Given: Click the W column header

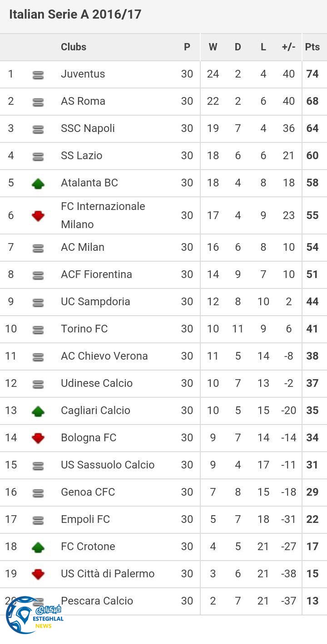Looking at the screenshot, I should tap(213, 47).
